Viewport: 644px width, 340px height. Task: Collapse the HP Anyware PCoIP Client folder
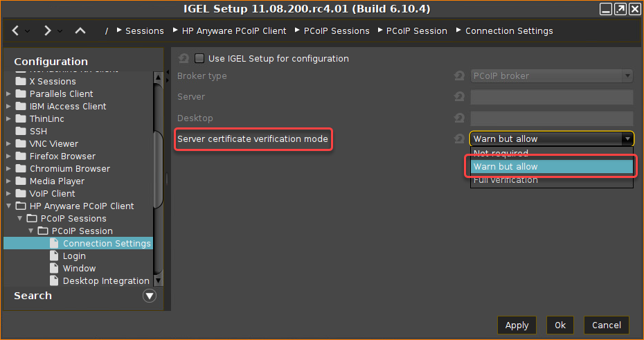pyautogui.click(x=8, y=206)
